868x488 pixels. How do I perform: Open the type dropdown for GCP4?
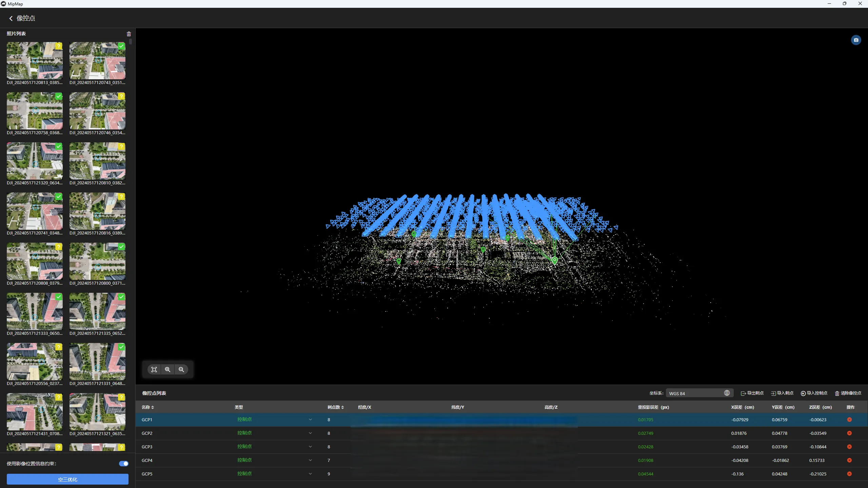(310, 460)
